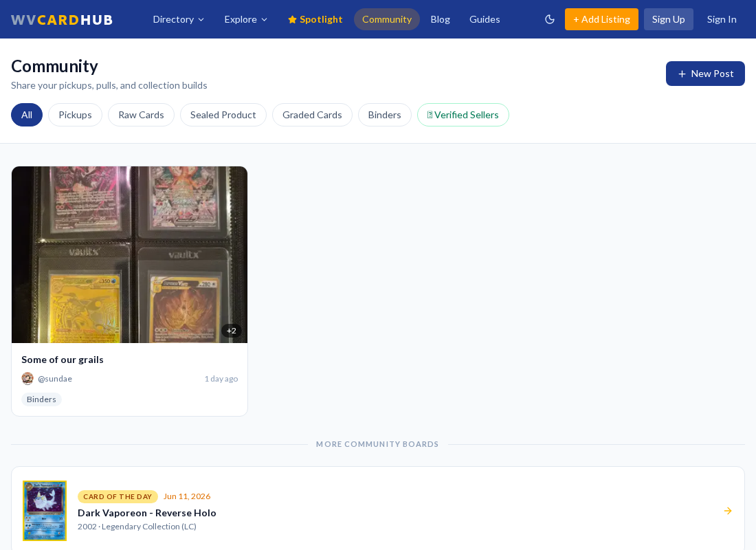The image size is (756, 550).
Task: Open the @sundae user profile
Action: (x=55, y=379)
